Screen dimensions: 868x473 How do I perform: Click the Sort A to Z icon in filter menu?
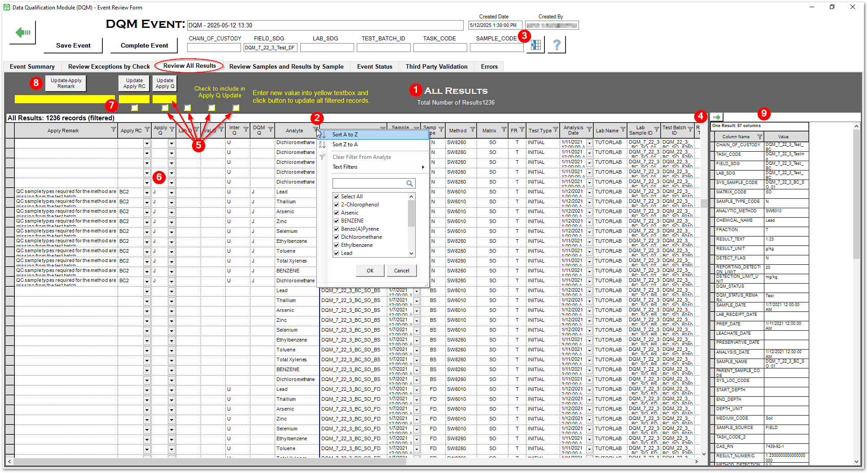(x=322, y=134)
